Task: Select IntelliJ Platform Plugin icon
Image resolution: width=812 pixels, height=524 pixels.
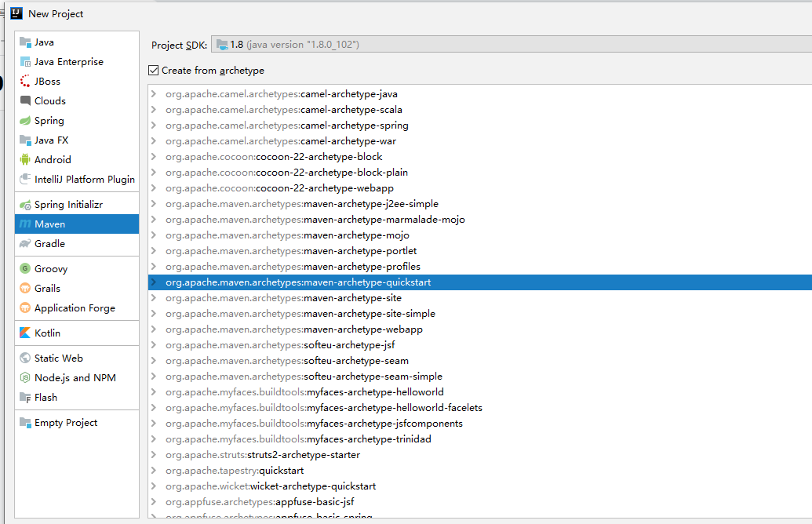Action: click(25, 179)
